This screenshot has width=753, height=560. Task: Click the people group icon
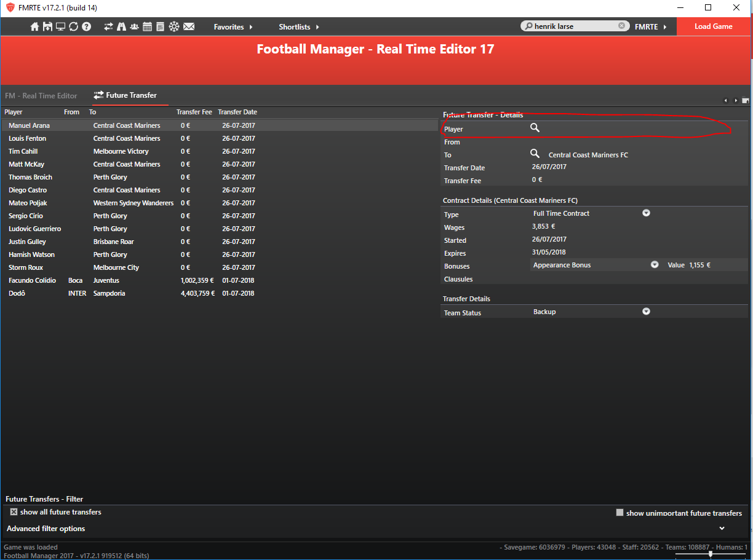click(x=134, y=27)
